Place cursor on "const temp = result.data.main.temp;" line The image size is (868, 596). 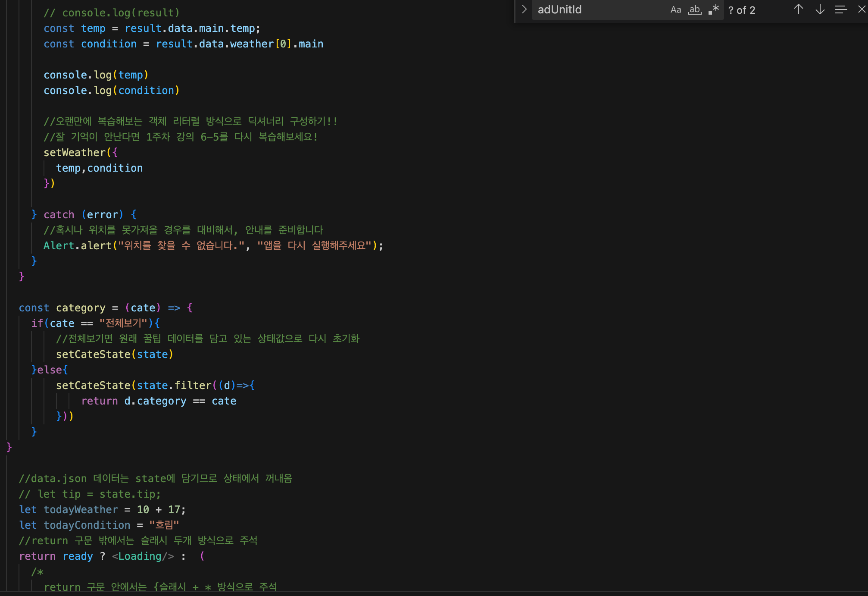[152, 28]
